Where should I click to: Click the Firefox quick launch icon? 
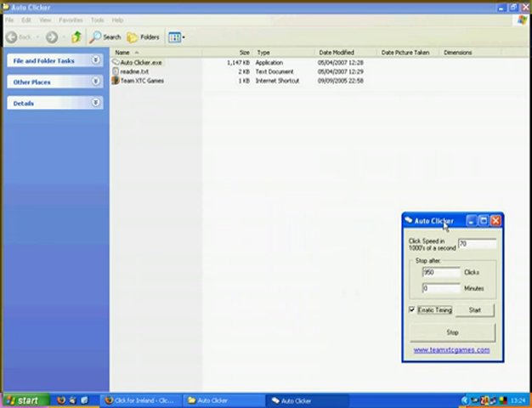coord(61,399)
